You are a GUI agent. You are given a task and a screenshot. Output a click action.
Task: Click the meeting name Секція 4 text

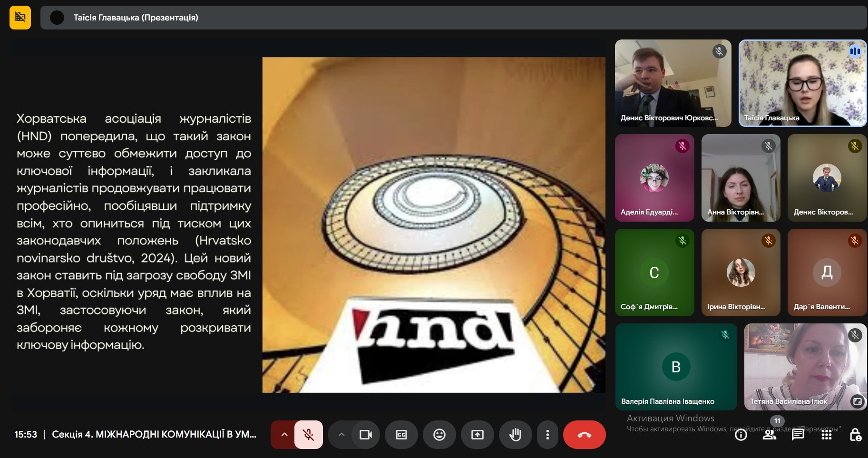click(x=154, y=434)
